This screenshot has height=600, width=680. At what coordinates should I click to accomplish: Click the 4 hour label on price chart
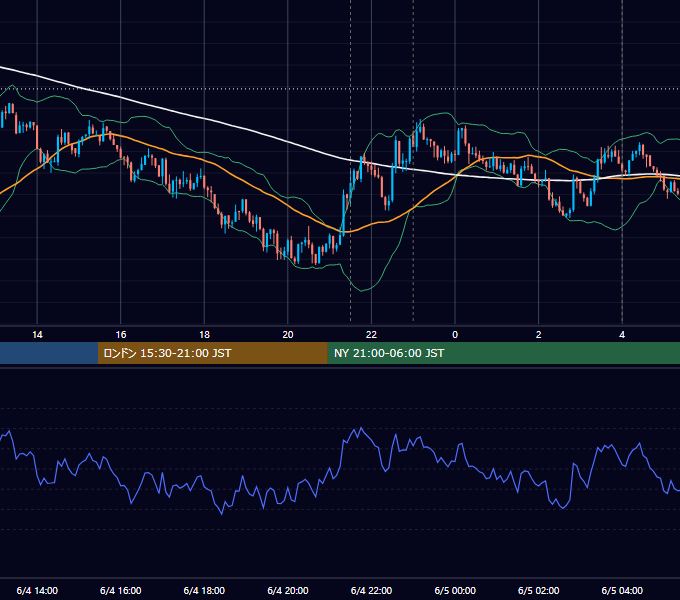pyautogui.click(x=622, y=335)
